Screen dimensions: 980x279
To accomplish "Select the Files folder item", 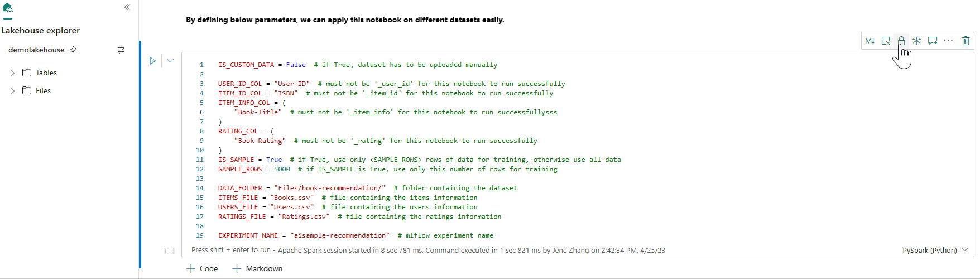I will coord(43,90).
